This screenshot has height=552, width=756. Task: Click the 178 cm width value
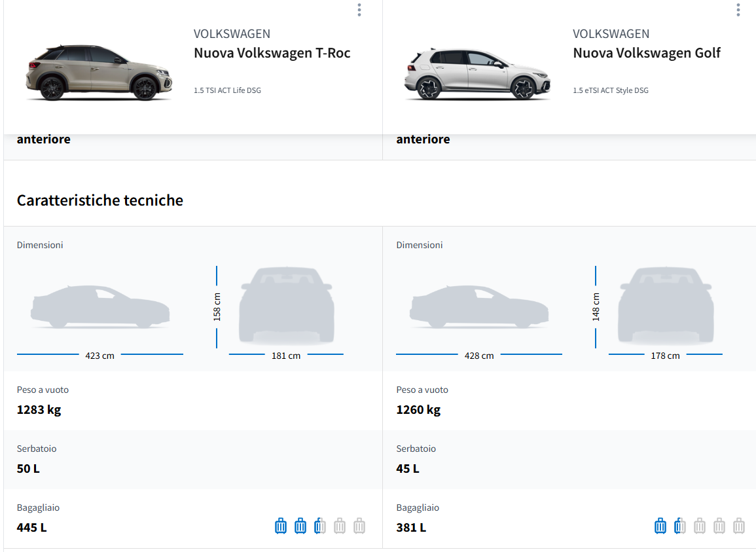[666, 356]
